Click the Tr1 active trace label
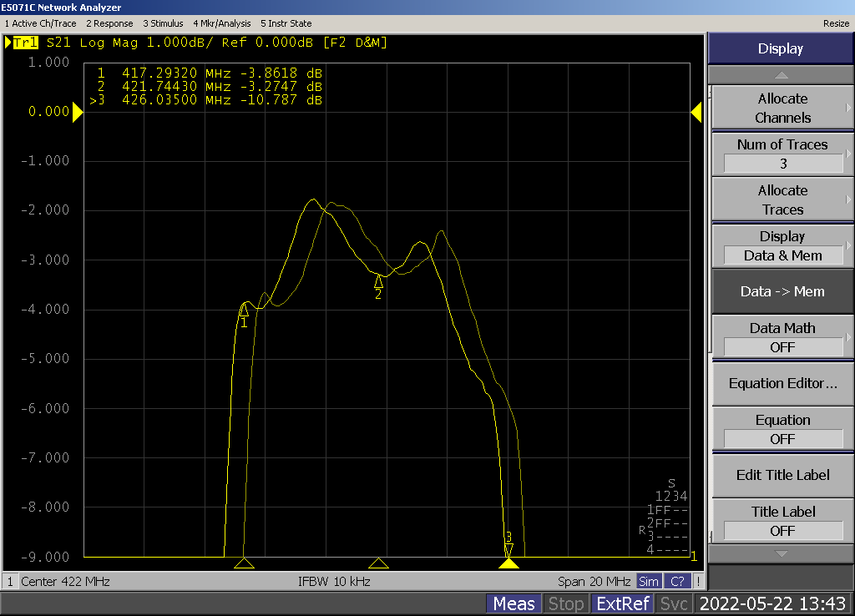The width and height of the screenshot is (855, 616). point(25,43)
